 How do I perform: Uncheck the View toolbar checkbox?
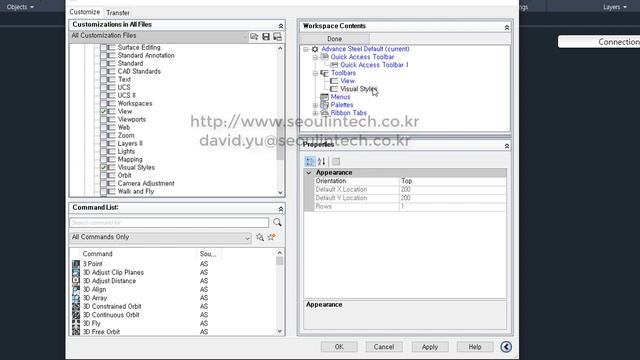(x=103, y=111)
